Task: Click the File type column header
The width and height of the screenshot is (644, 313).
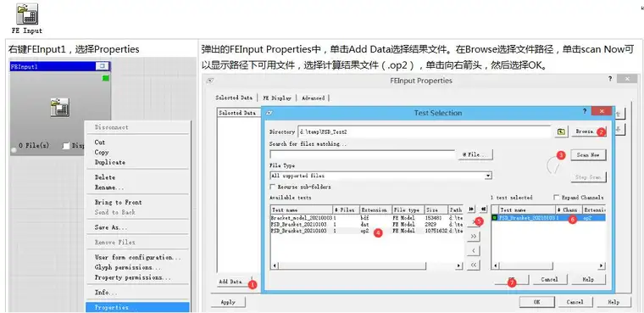Action: click(408, 210)
